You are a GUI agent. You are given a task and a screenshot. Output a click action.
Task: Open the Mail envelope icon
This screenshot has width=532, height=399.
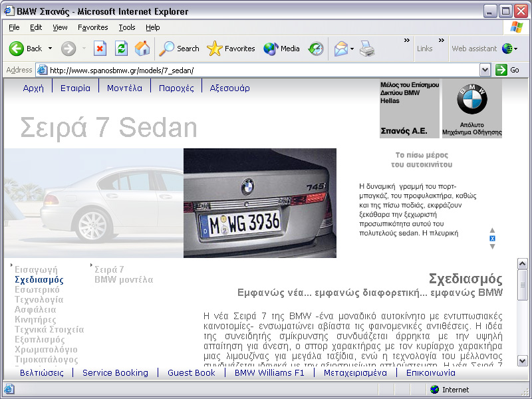coord(341,49)
